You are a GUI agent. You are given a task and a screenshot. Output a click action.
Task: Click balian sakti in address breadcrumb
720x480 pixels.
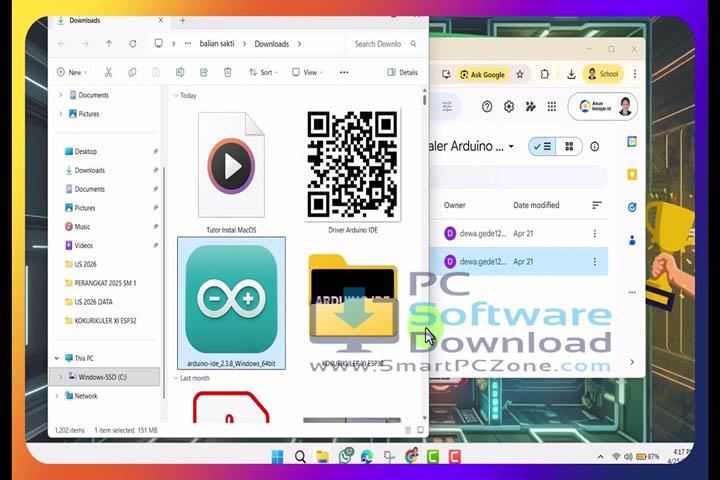(217, 44)
